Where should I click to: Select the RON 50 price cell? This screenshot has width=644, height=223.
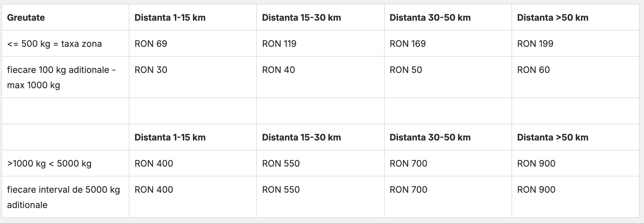pyautogui.click(x=406, y=70)
